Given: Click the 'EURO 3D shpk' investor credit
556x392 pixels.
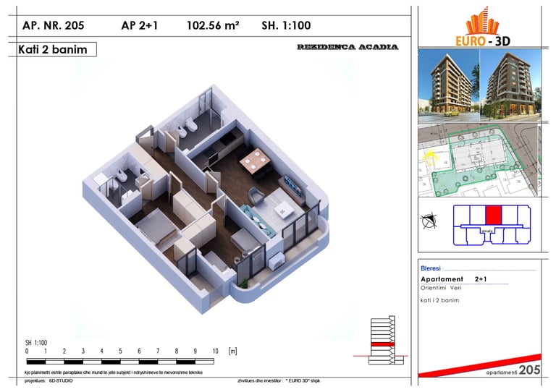Looking at the screenshot, I should (279, 381).
